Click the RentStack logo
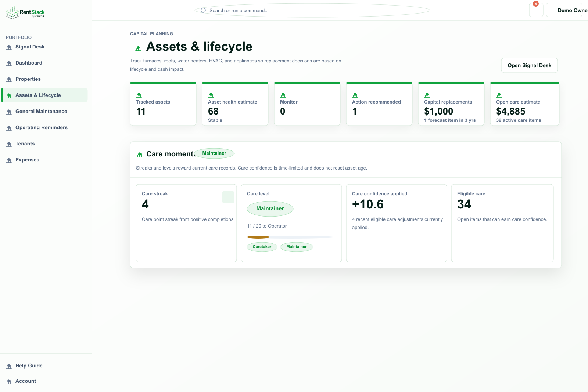 point(25,12)
